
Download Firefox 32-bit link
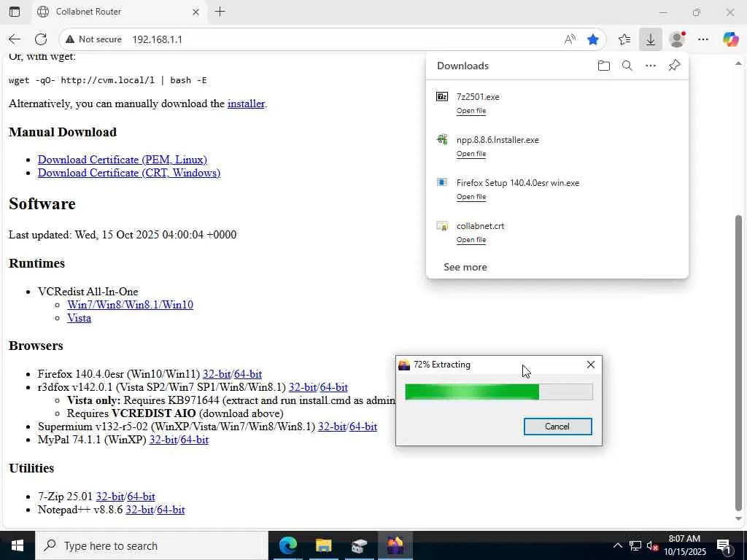coord(217,374)
